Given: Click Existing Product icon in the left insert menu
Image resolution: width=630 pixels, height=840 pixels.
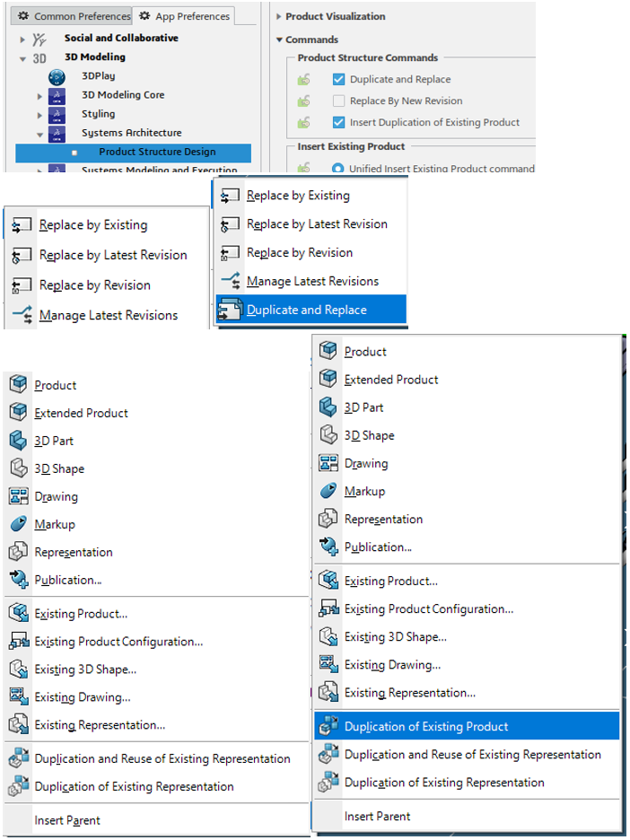Looking at the screenshot, I should coord(19,613).
